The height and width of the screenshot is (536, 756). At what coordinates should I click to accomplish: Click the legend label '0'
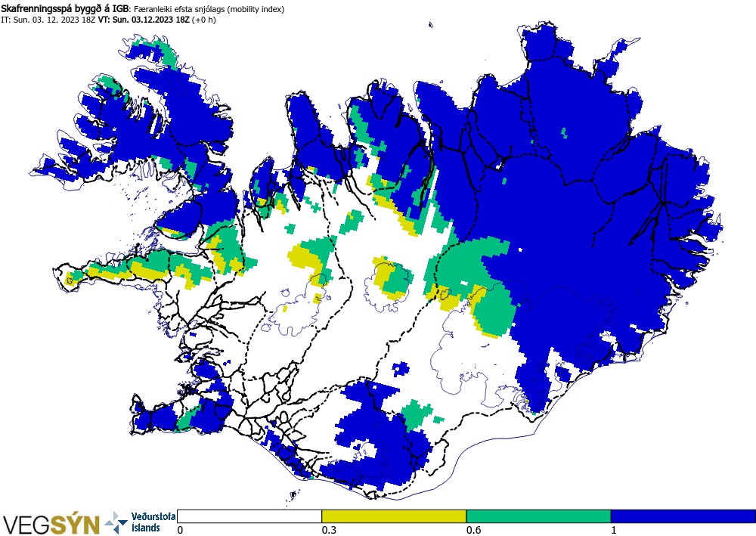180,530
